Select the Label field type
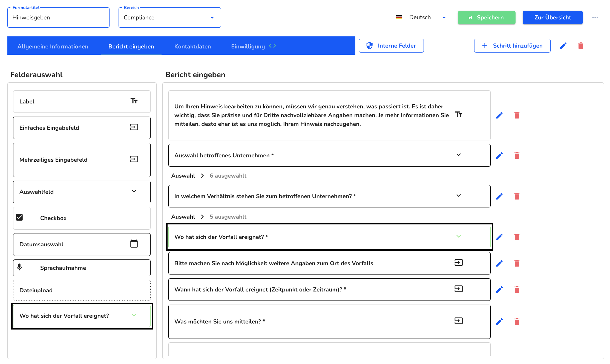 tap(82, 102)
